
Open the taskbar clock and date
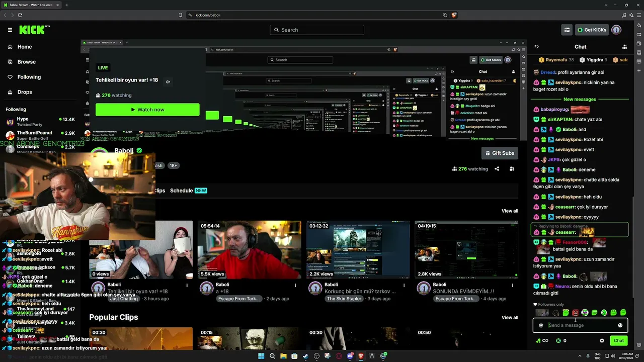pyautogui.click(x=626, y=356)
